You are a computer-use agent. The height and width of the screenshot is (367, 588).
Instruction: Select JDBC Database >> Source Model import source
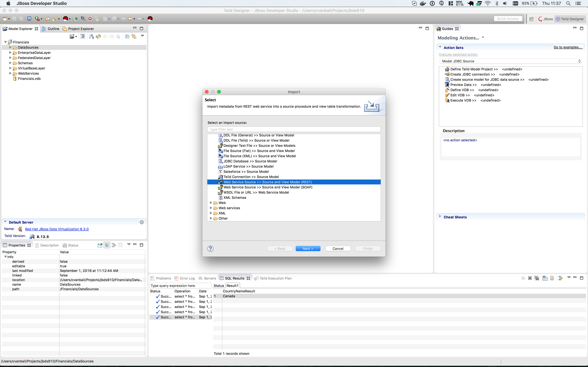250,161
